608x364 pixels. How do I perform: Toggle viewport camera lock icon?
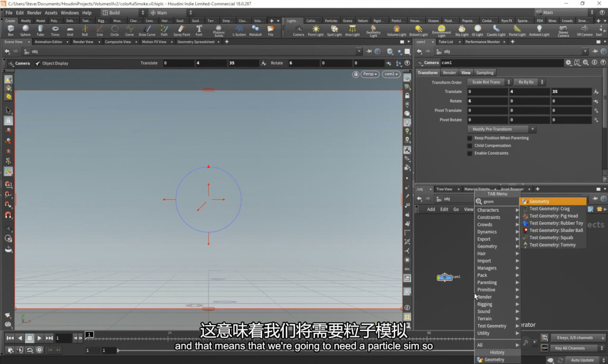point(356,74)
